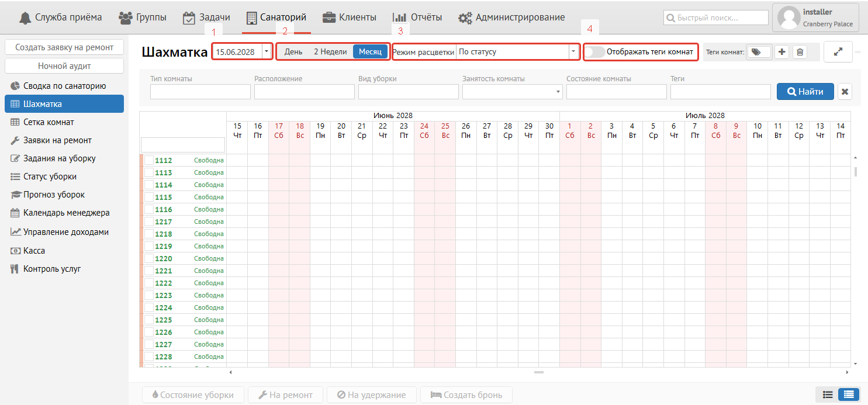The height and width of the screenshot is (405, 868).
Task: Clear filters with the X button
Action: point(845,92)
